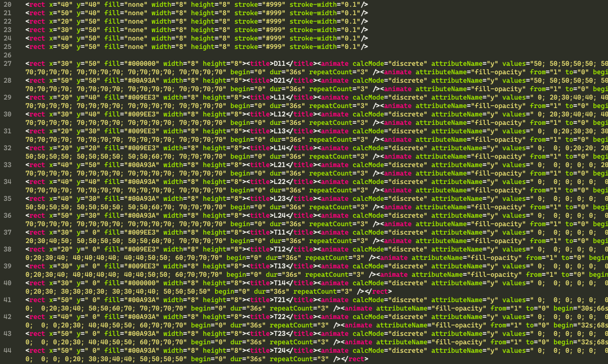608x364 pixels.
Task: Place cursor in the D21 title text
Action: click(x=278, y=80)
